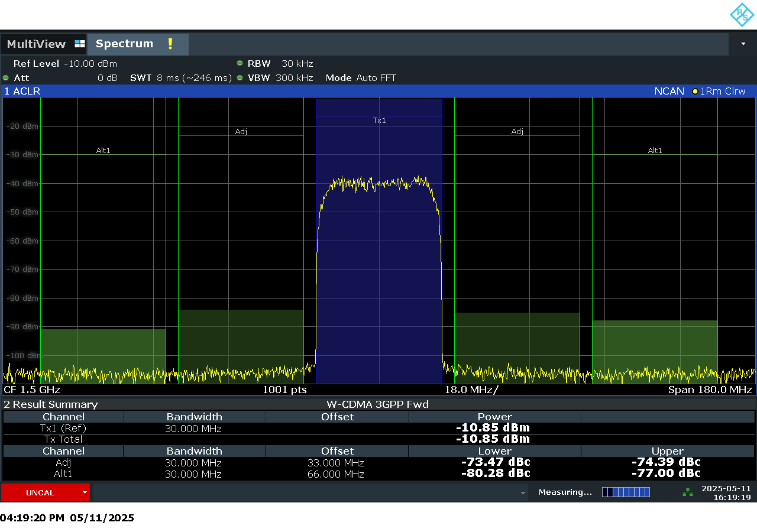The image size is (757, 532).
Task: Click the Adj lower -73.47 dBc value
Action: [496, 462]
